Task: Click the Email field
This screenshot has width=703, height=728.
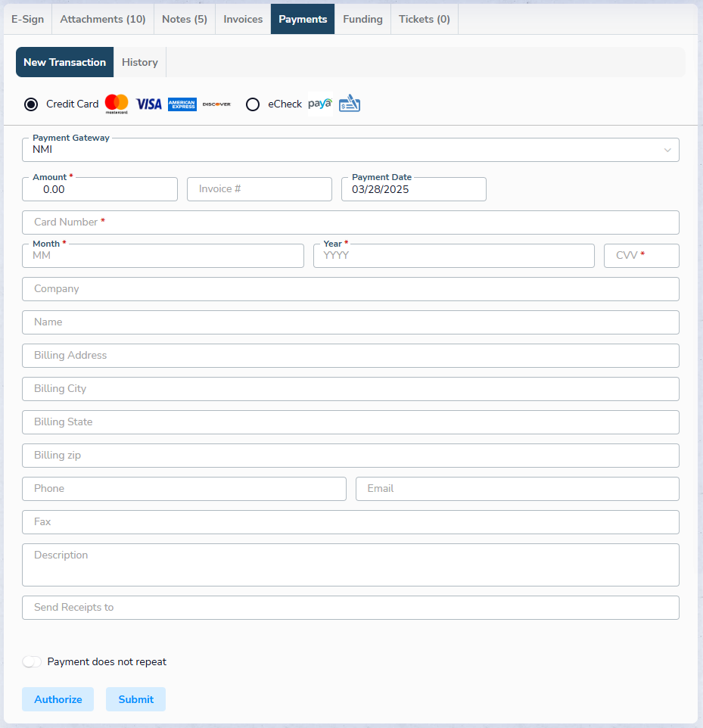Action: pyautogui.click(x=518, y=489)
